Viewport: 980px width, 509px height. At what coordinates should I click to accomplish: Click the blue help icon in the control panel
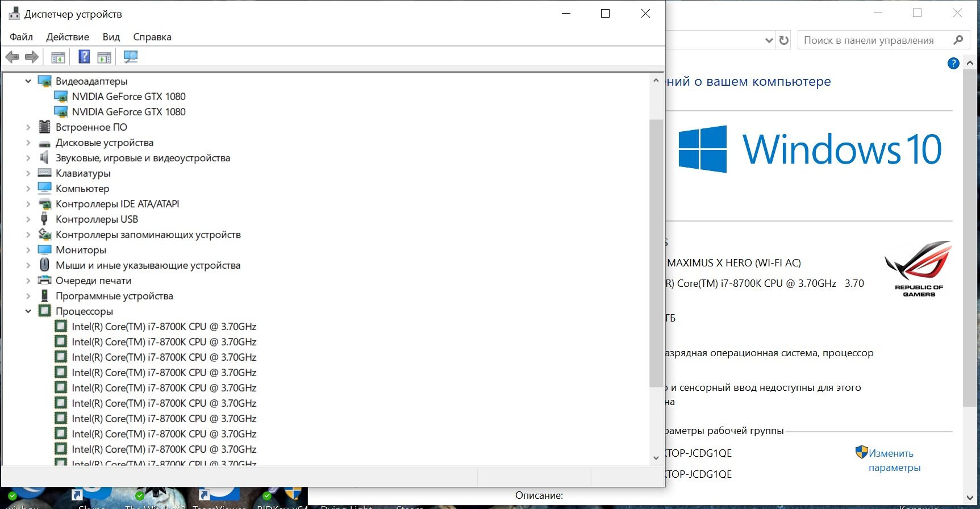coord(954,63)
